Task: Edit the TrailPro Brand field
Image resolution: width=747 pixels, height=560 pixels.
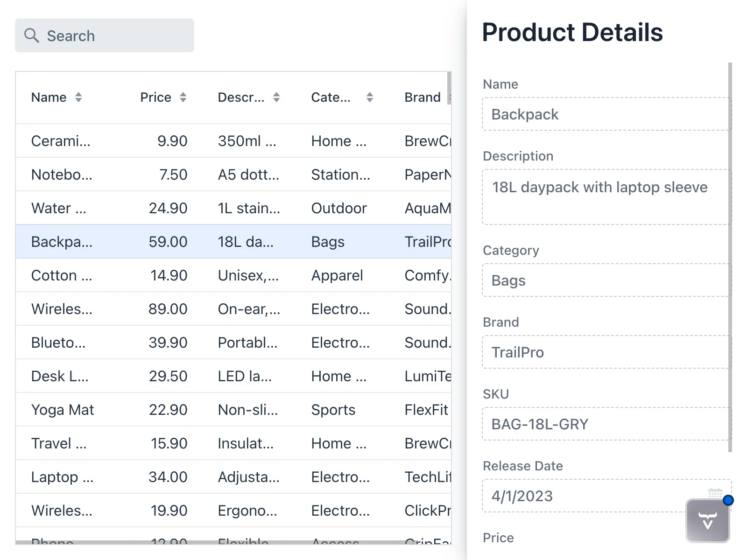Action: tap(605, 352)
